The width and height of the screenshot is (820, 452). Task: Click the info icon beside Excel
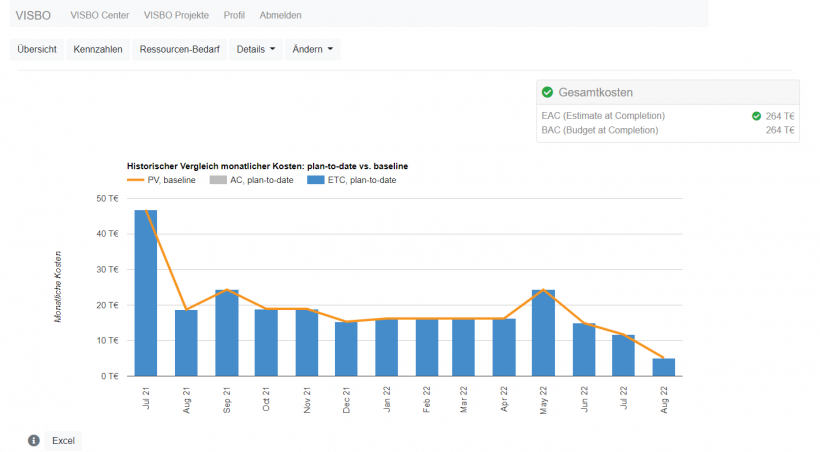pos(33,440)
